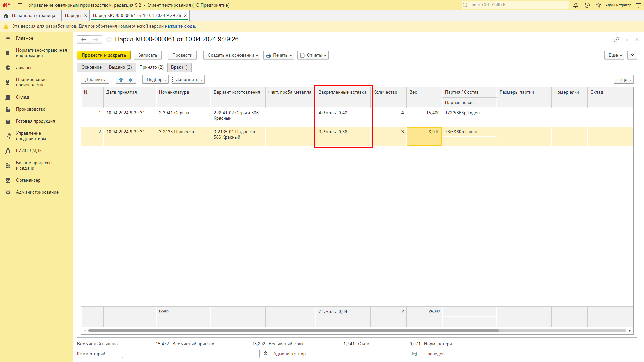Open Производство section in sidebar
The width and height of the screenshot is (644, 362).
(x=31, y=109)
